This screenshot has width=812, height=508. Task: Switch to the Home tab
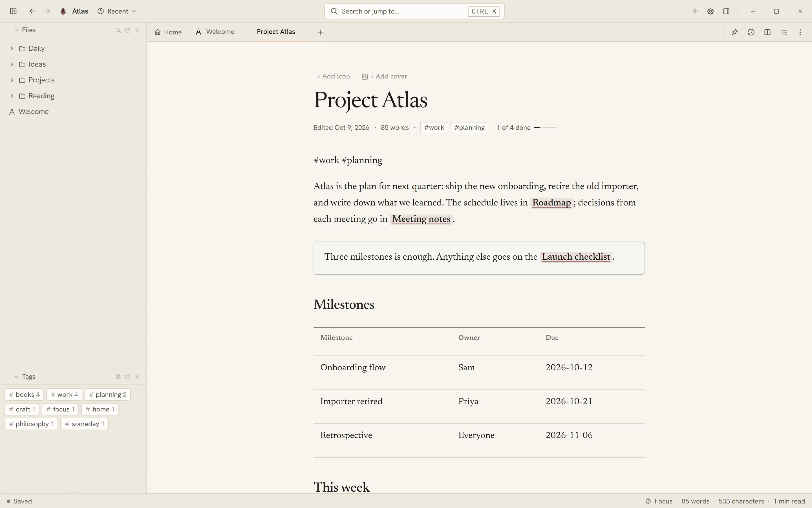[168, 32]
